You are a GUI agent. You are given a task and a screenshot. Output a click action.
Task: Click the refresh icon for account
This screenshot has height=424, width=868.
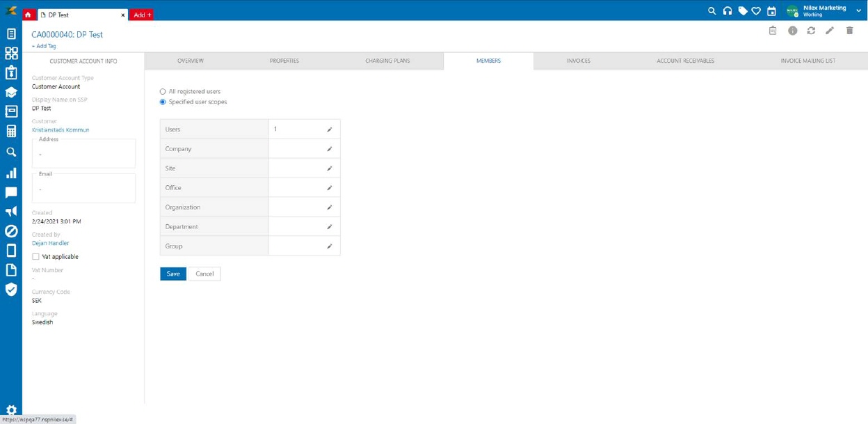pos(811,31)
